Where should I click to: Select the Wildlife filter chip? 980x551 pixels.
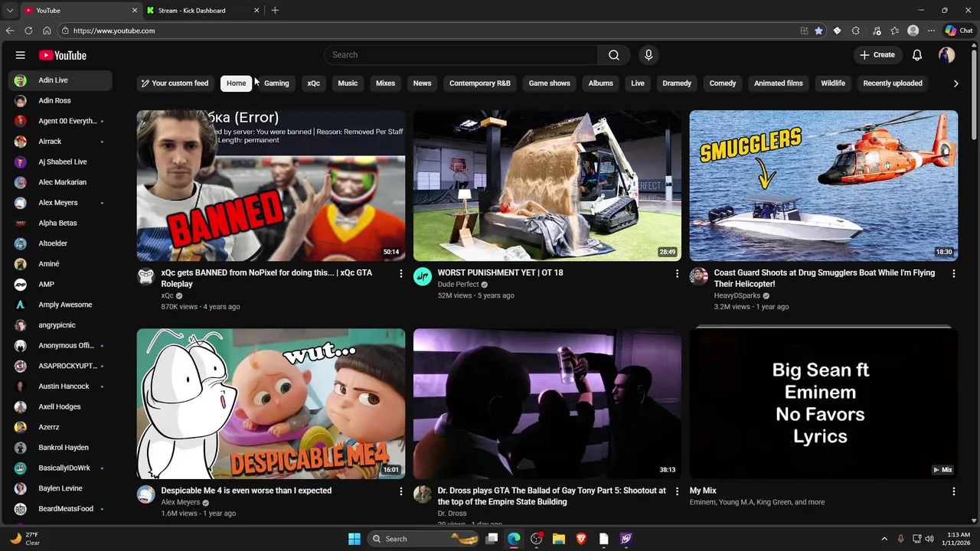833,83
